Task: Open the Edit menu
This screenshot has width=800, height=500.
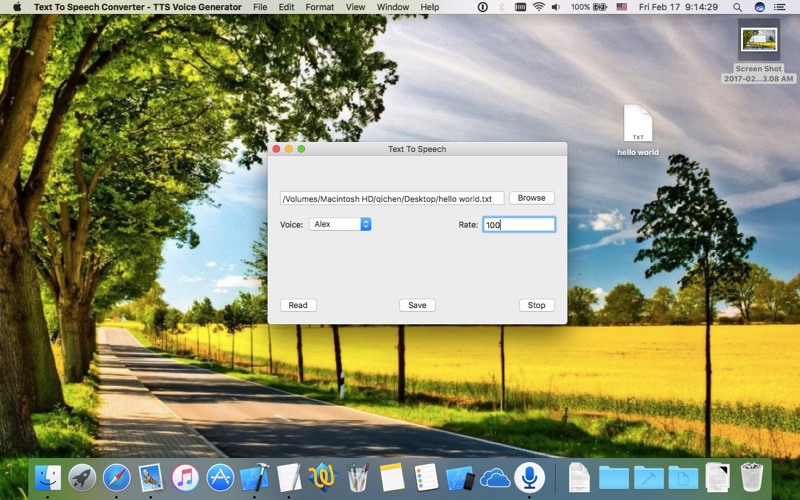Action: point(287,7)
